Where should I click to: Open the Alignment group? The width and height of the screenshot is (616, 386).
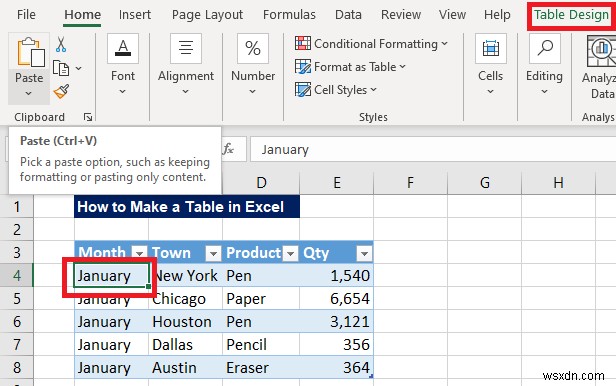pos(186,65)
